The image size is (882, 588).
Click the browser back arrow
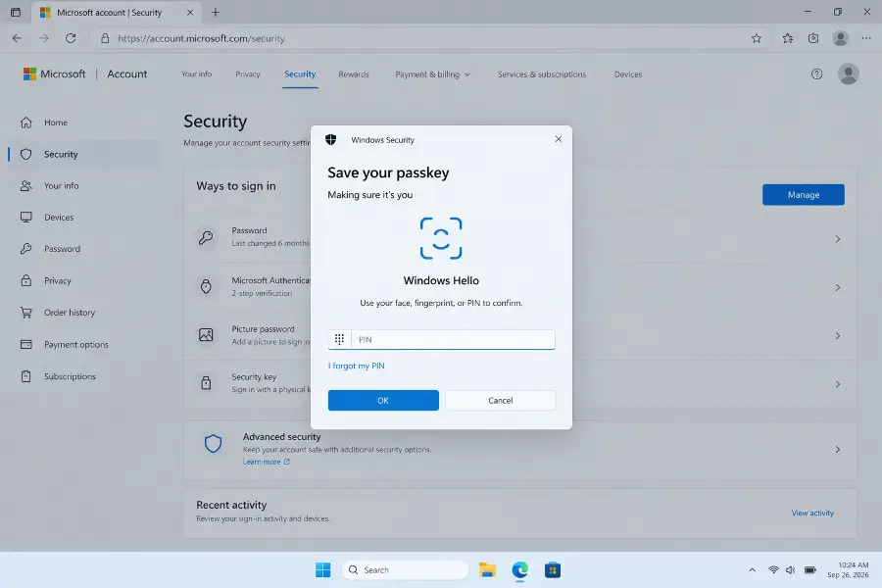pos(17,38)
